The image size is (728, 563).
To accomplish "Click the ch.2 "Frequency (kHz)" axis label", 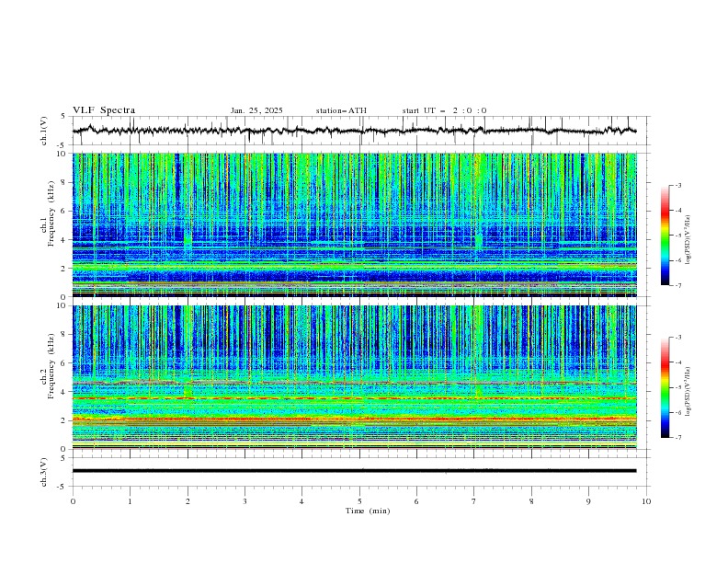I will (51, 365).
